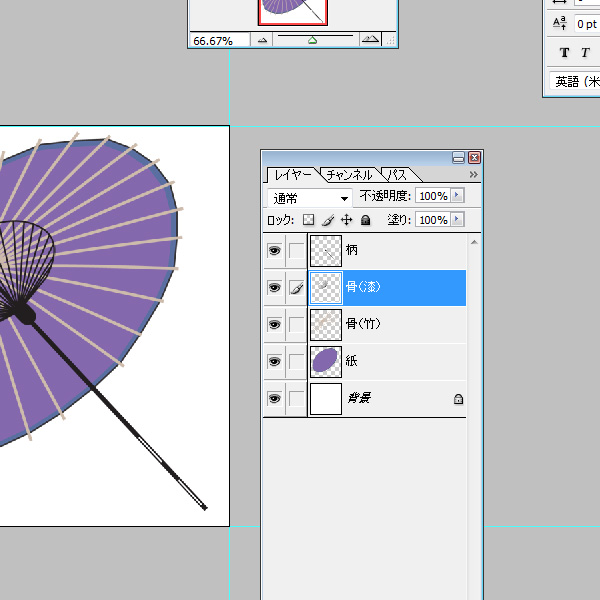600x600 pixels.
Task: Open the opacity slider arrow
Action: [458, 197]
